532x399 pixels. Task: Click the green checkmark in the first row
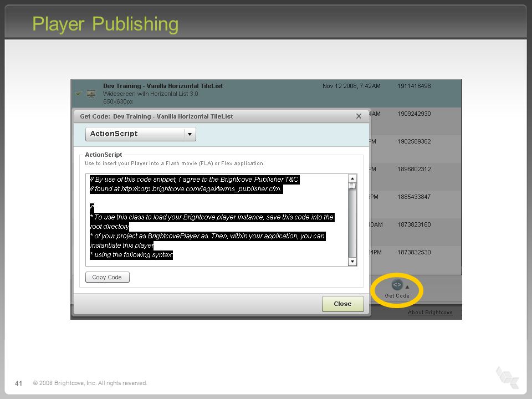pos(78,93)
